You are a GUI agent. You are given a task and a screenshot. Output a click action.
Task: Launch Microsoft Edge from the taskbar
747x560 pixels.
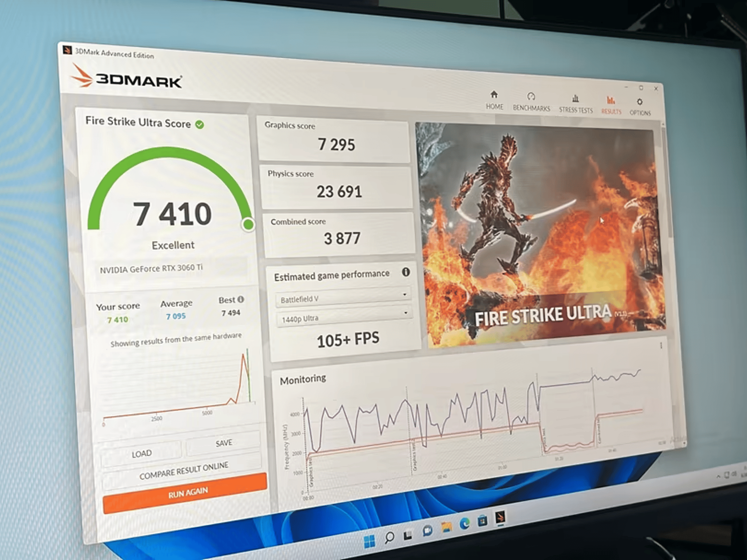465,524
